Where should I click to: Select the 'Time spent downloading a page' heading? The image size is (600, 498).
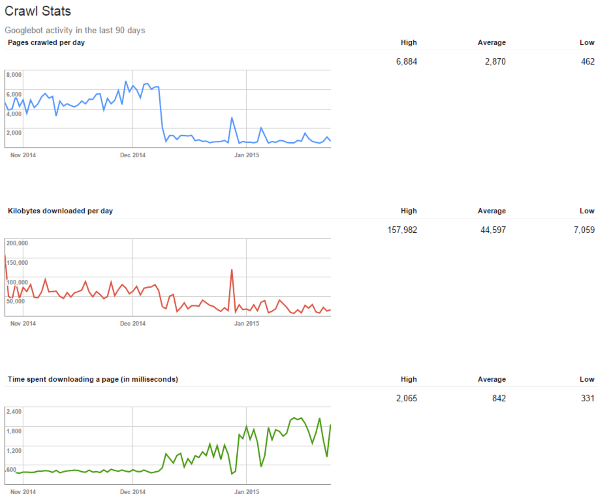tap(93, 379)
